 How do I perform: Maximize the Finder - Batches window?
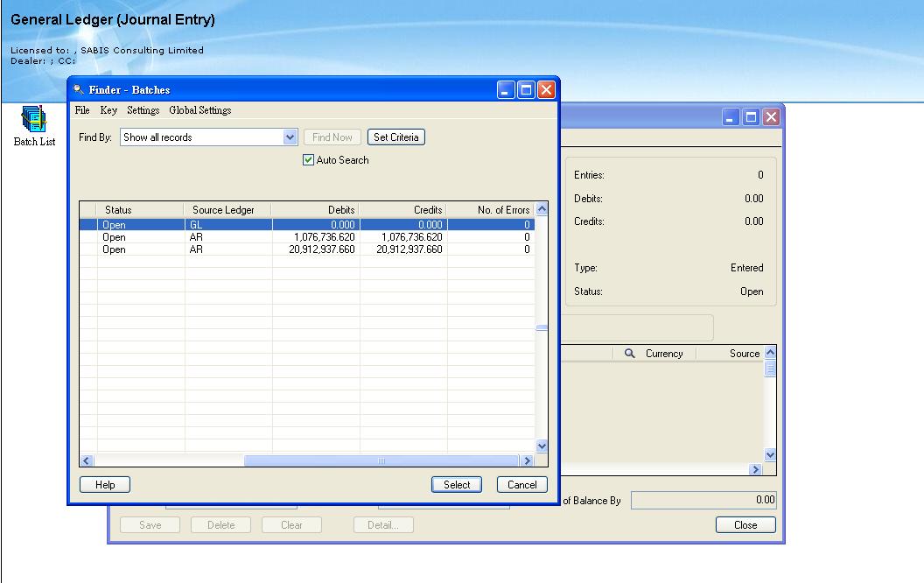[526, 89]
